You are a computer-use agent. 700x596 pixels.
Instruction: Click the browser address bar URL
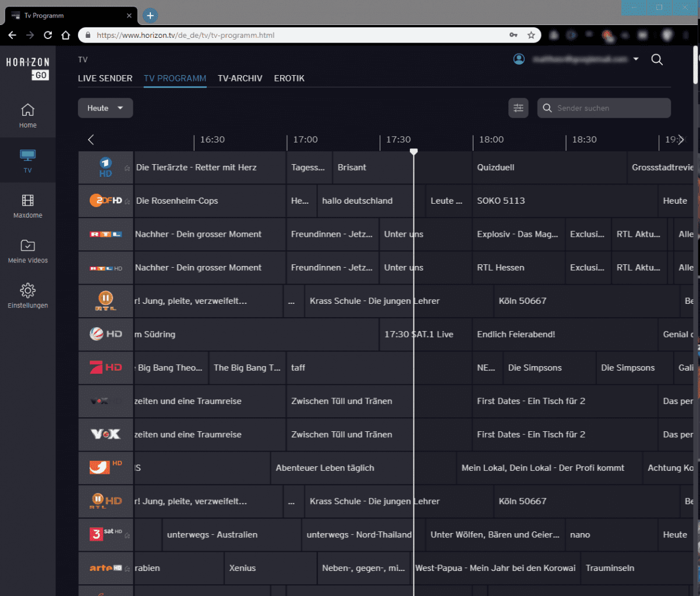(x=185, y=35)
